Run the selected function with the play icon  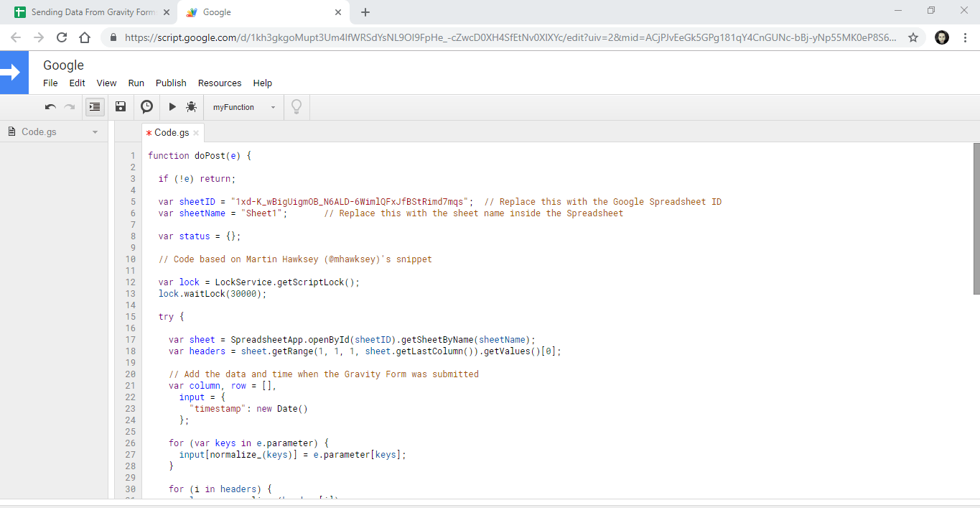pos(172,107)
